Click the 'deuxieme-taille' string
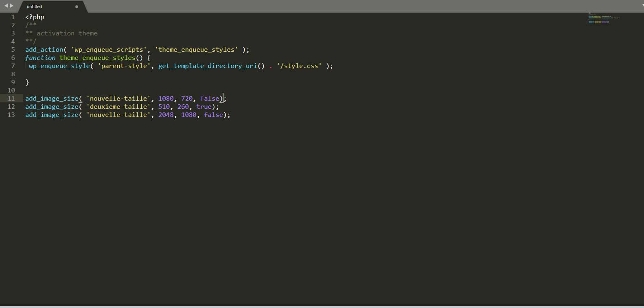The height and width of the screenshot is (308, 644). coord(118,106)
